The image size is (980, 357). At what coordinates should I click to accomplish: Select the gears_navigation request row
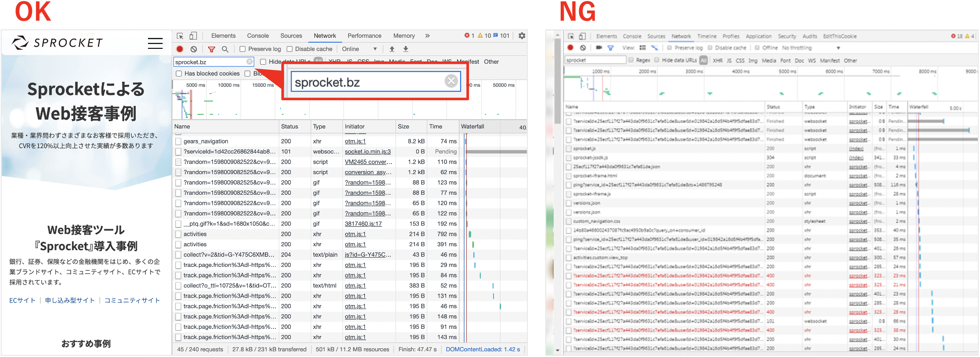[350, 142]
